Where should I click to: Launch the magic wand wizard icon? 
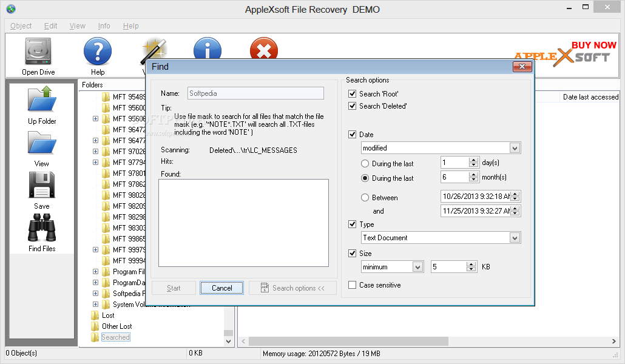point(154,50)
